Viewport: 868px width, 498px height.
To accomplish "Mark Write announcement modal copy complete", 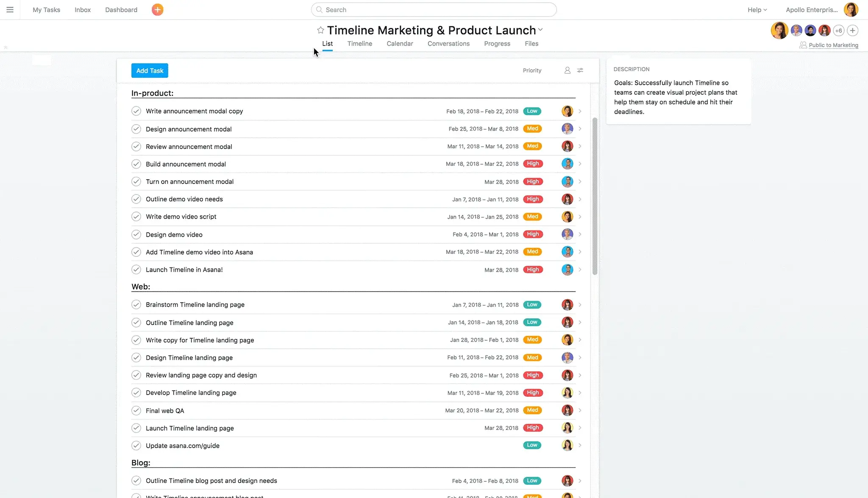I will (x=136, y=111).
